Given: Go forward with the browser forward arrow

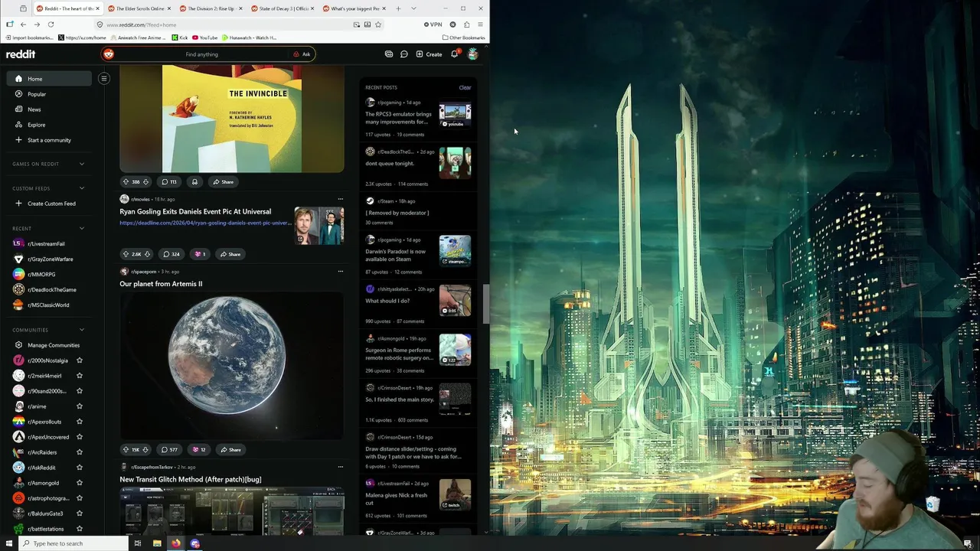Looking at the screenshot, I should [x=37, y=24].
